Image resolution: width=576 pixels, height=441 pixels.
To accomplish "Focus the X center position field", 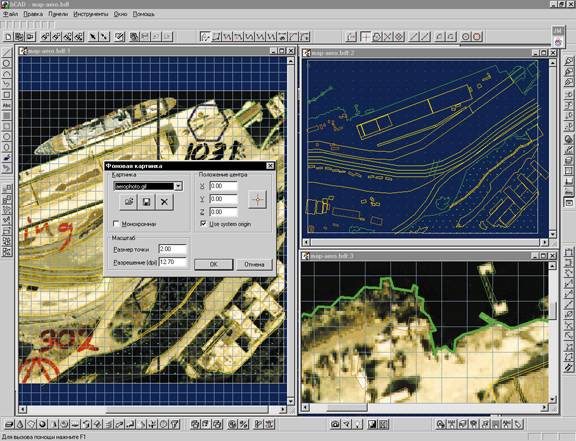I will (223, 186).
